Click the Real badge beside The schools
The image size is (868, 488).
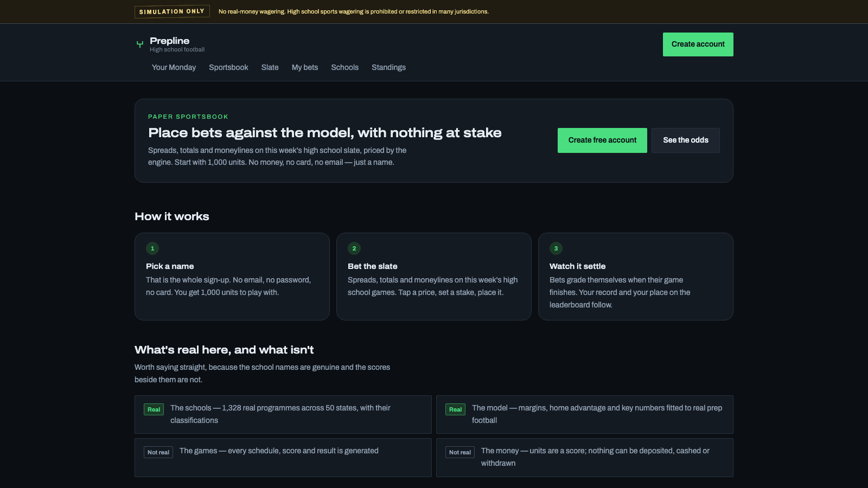point(154,409)
